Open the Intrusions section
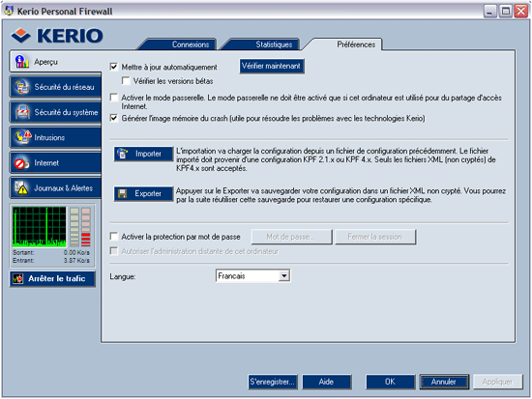 pos(55,137)
